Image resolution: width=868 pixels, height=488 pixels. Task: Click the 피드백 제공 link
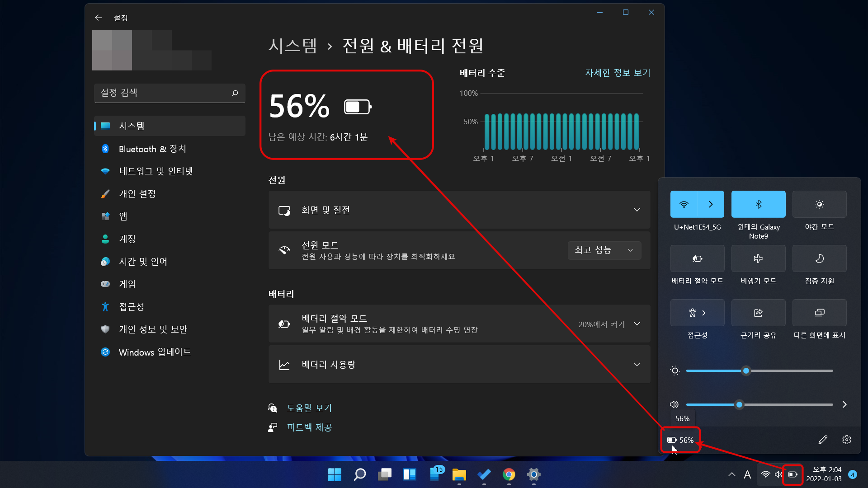click(x=309, y=427)
